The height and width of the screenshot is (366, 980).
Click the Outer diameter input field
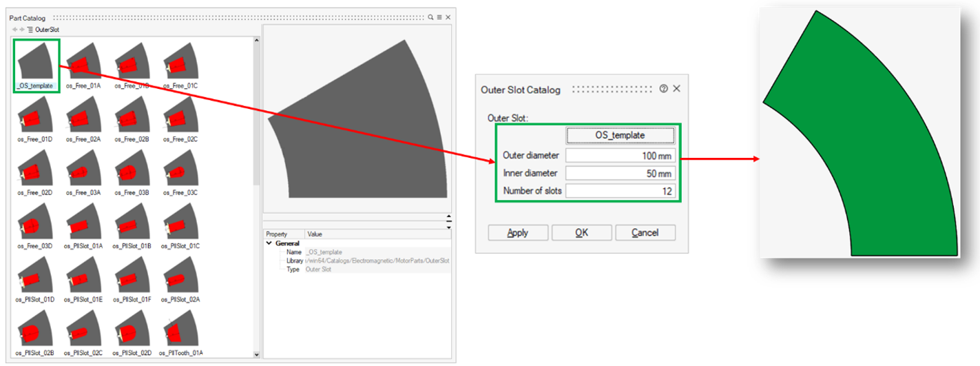point(620,155)
